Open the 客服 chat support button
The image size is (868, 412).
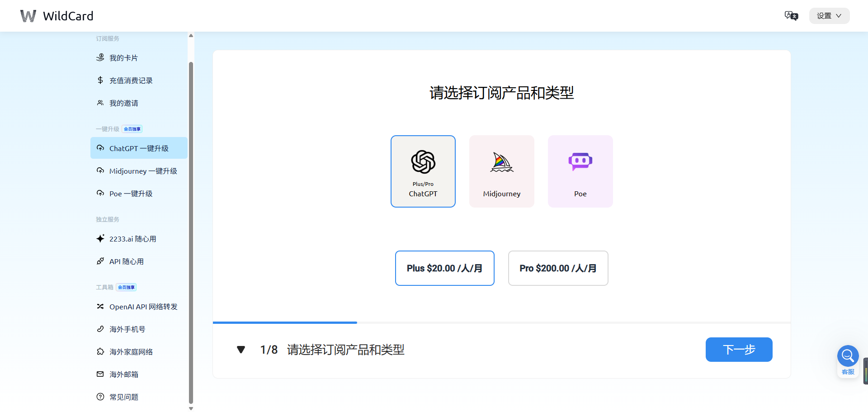[848, 360]
